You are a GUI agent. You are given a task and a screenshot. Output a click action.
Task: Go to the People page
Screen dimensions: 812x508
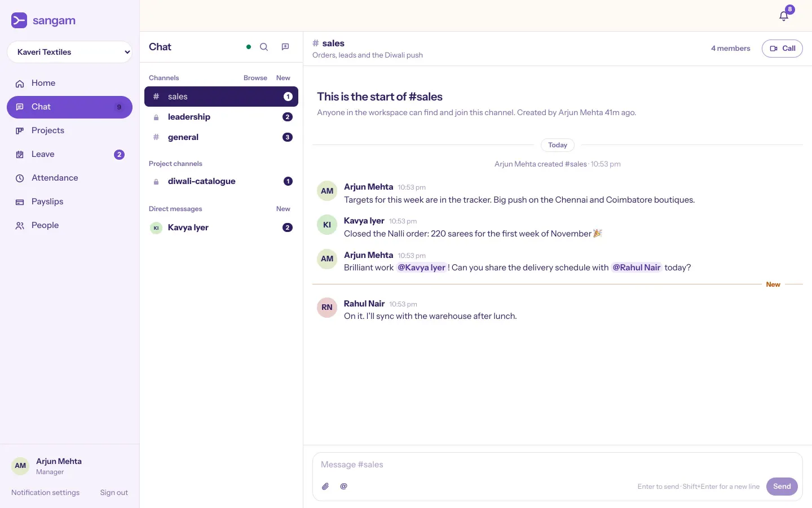70,226
